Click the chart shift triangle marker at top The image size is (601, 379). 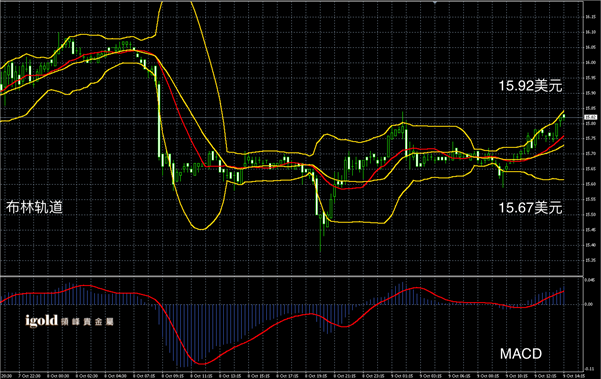click(x=435, y=2)
